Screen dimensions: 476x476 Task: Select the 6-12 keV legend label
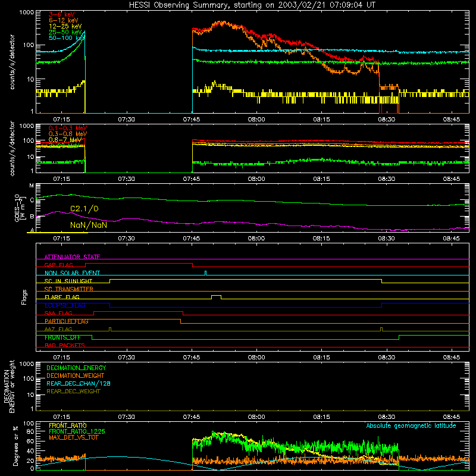tap(64, 20)
